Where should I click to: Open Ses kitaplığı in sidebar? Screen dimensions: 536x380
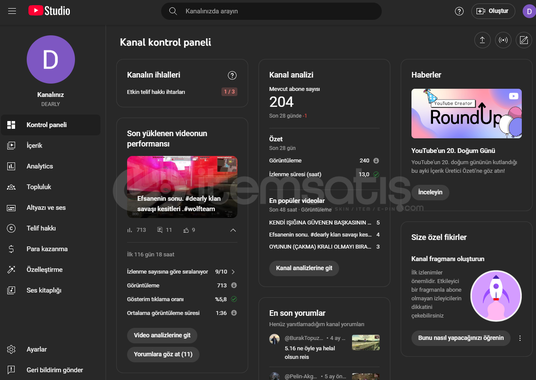51,290
